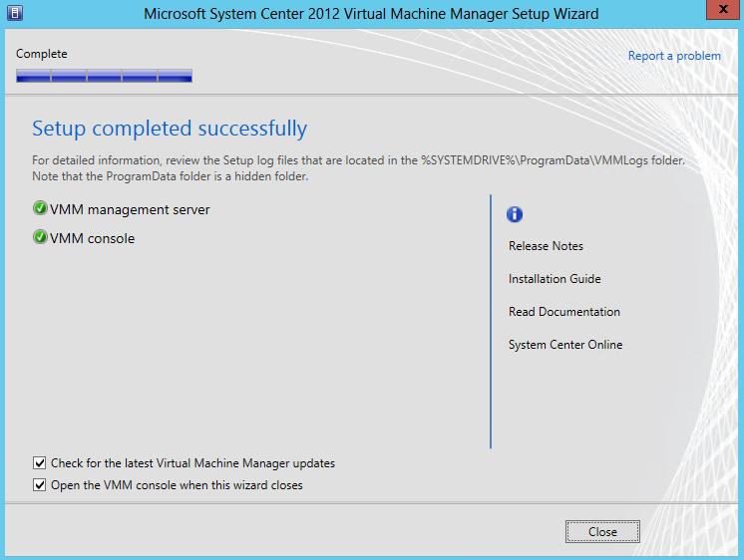Click the 'Complete' status label
Screen dimensions: 744x560
41,54
